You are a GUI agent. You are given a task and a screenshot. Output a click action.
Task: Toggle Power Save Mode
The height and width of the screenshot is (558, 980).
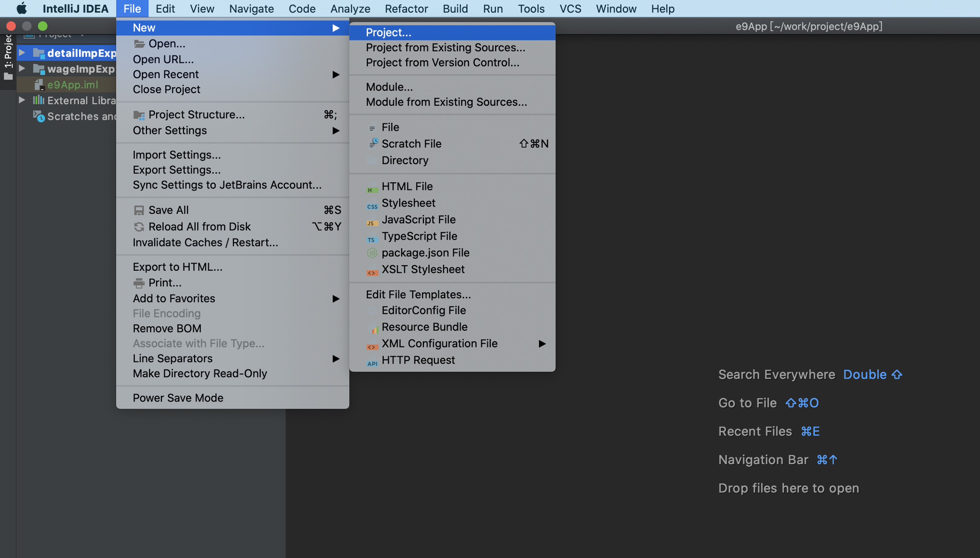click(x=178, y=398)
